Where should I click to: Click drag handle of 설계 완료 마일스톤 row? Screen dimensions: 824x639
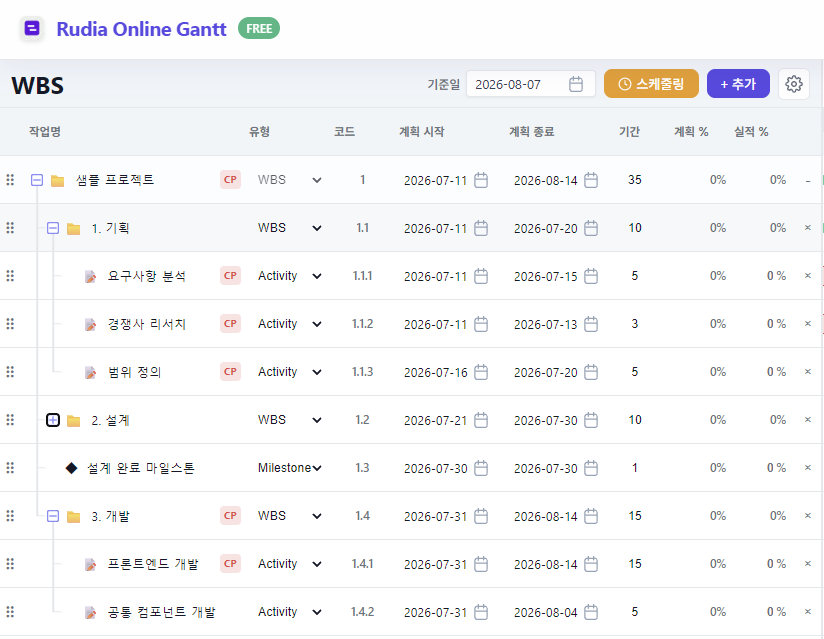(x=10, y=468)
